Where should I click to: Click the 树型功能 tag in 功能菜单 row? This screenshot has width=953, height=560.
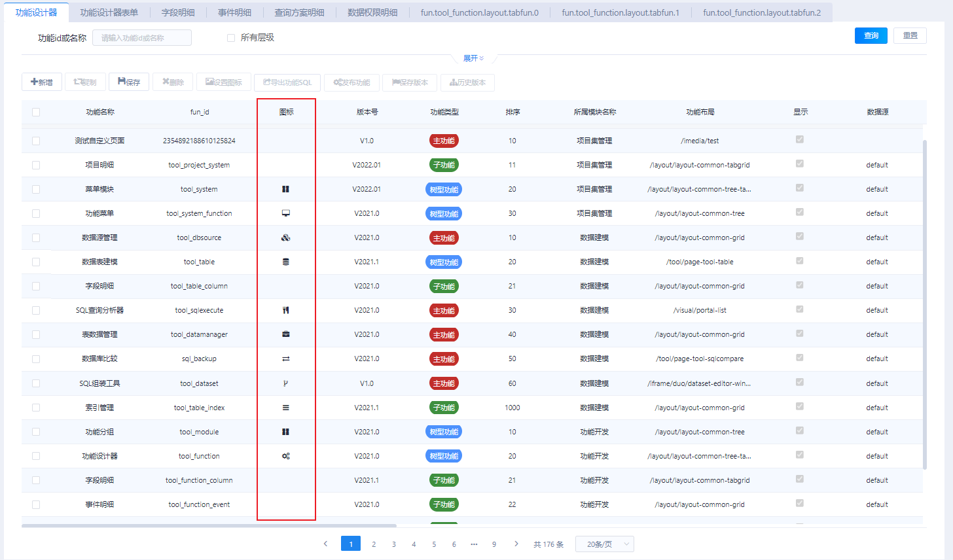(444, 214)
